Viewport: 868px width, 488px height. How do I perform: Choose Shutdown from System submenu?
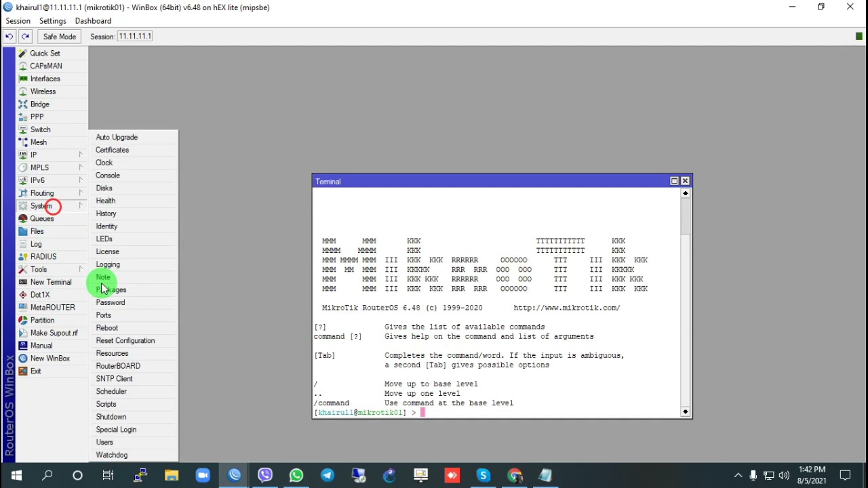point(111,417)
